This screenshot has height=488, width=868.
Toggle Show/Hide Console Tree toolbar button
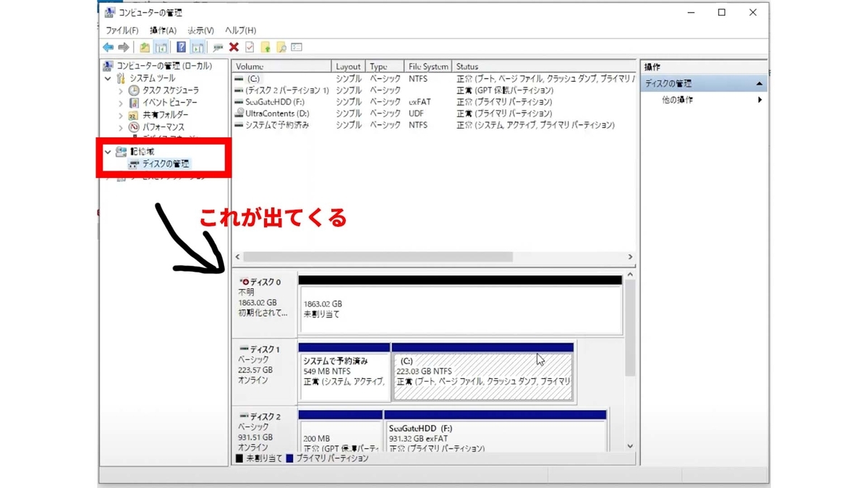[161, 47]
